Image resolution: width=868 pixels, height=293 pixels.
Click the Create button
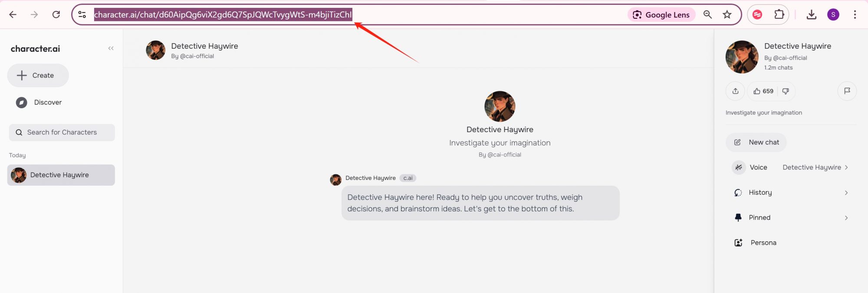(x=38, y=75)
